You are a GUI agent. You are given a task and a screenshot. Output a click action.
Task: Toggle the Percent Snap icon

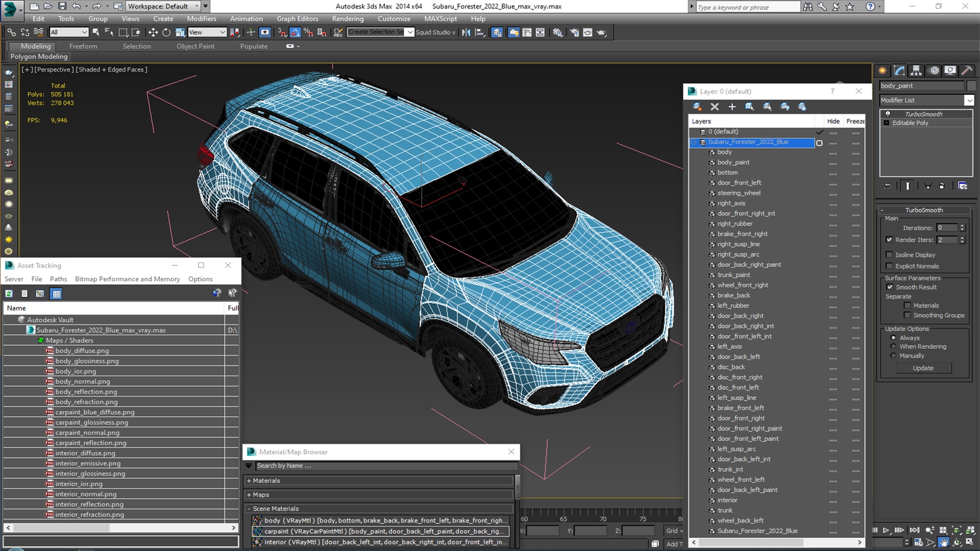pos(308,32)
